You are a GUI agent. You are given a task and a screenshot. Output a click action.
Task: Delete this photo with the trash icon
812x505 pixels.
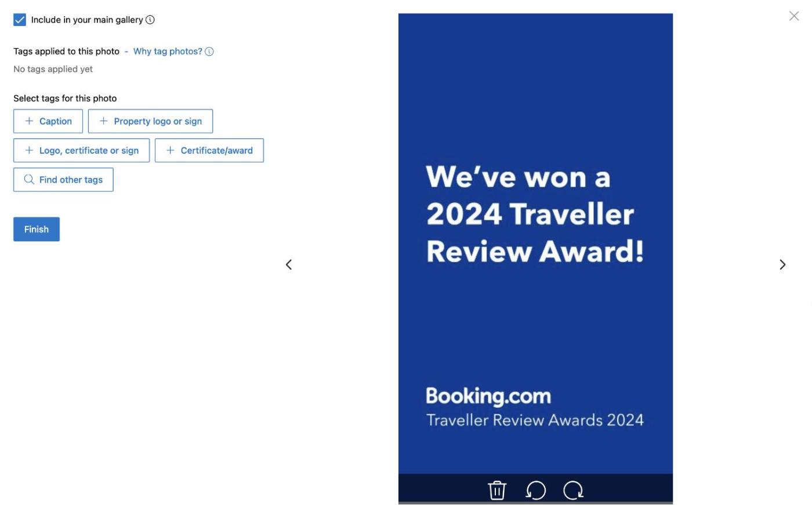coord(497,490)
